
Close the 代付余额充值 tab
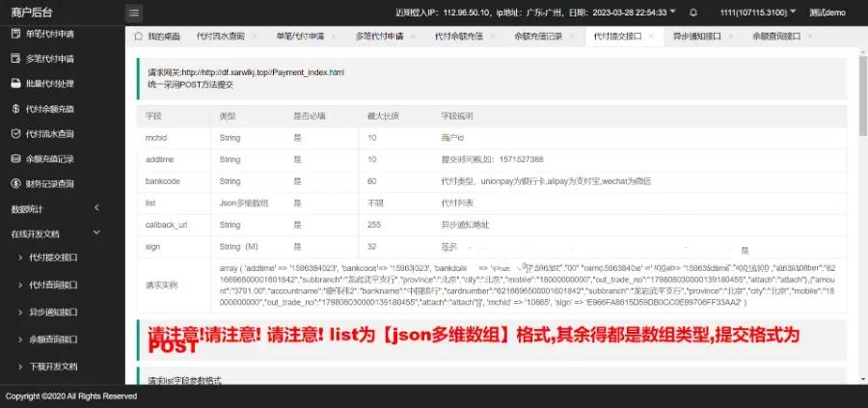(x=493, y=37)
